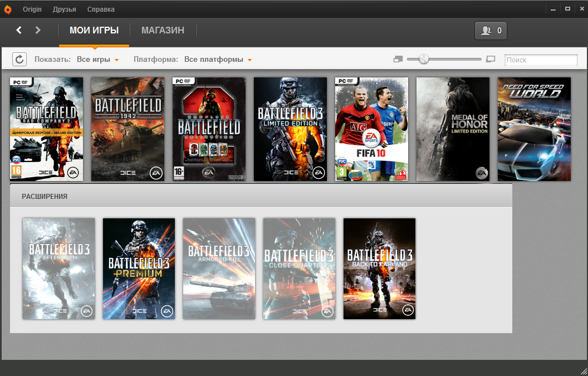
Task: Open Battlefield 3 Close Quarters expansion
Action: tap(299, 268)
